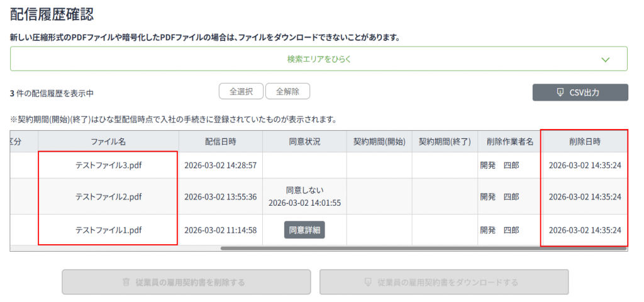Viewport: 644px width, 302px height.
Task: Click the 同意しない status cell
Action: point(304,189)
